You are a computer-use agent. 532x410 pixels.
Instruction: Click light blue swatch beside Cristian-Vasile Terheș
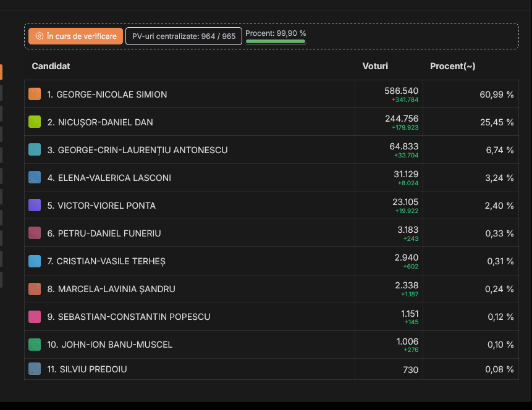35,261
